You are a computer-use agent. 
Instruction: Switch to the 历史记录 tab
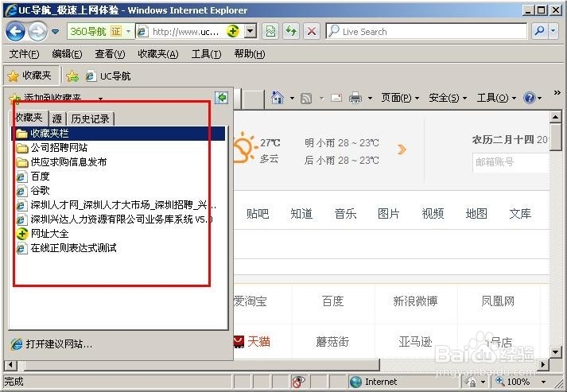coord(90,118)
